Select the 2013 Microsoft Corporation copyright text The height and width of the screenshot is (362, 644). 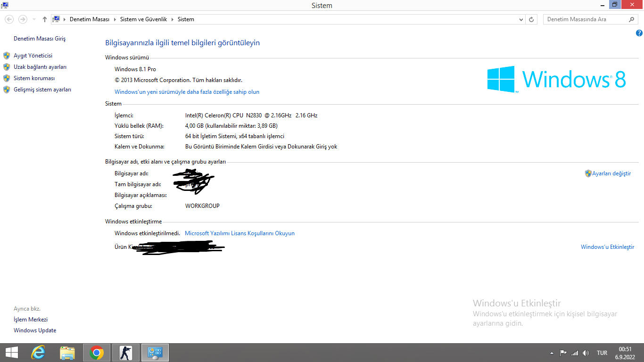[178, 80]
